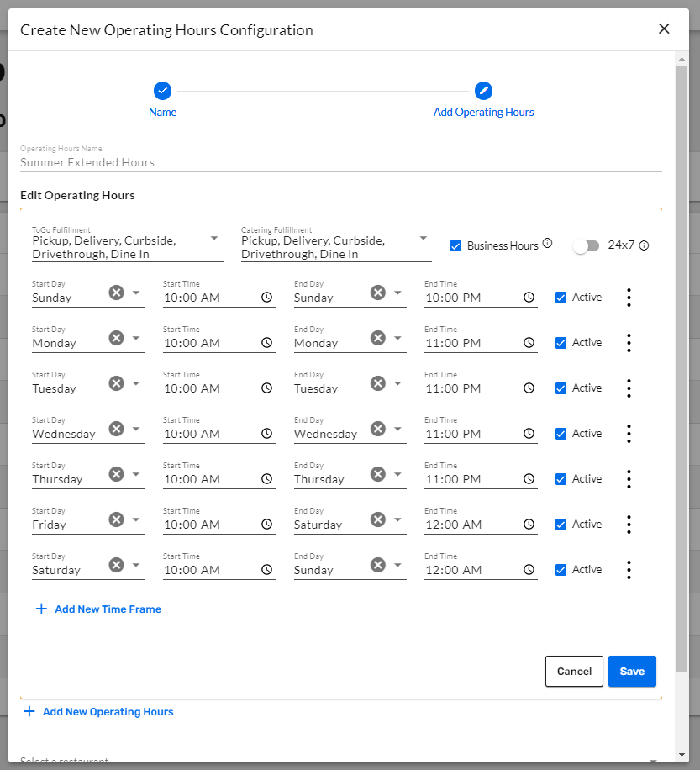The width and height of the screenshot is (700, 770).
Task: Click the Business Hours info icon
Action: click(x=547, y=244)
